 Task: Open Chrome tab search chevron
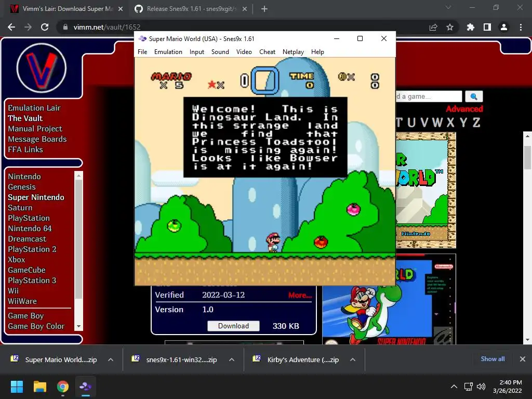tap(448, 7)
